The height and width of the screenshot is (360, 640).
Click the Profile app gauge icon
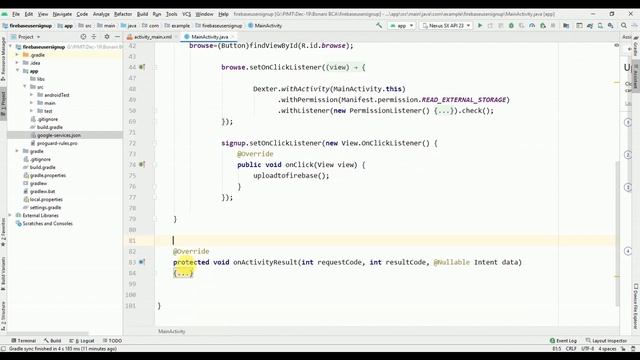(532, 25)
